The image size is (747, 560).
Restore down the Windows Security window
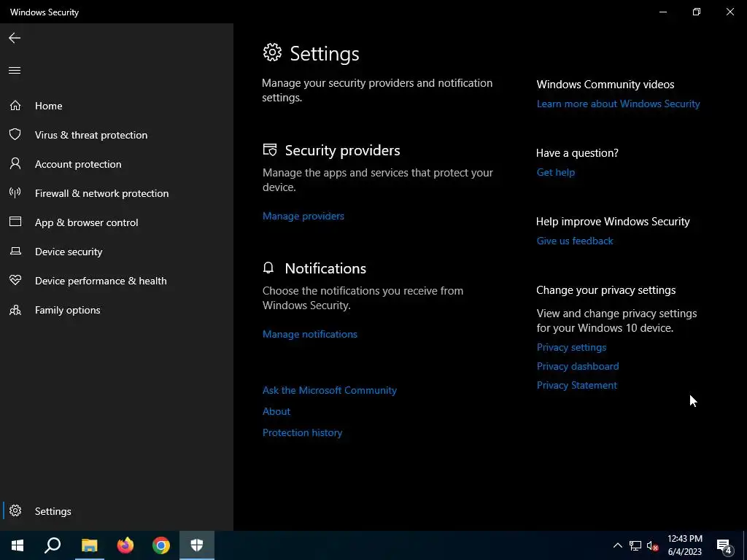[x=697, y=12]
